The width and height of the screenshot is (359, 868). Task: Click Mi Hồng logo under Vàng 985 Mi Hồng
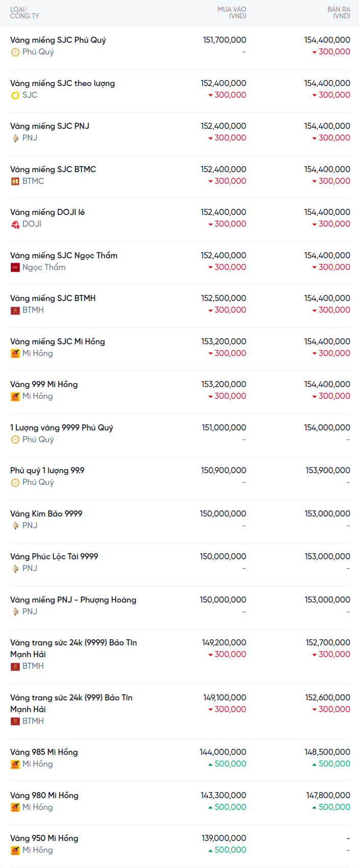(x=15, y=764)
